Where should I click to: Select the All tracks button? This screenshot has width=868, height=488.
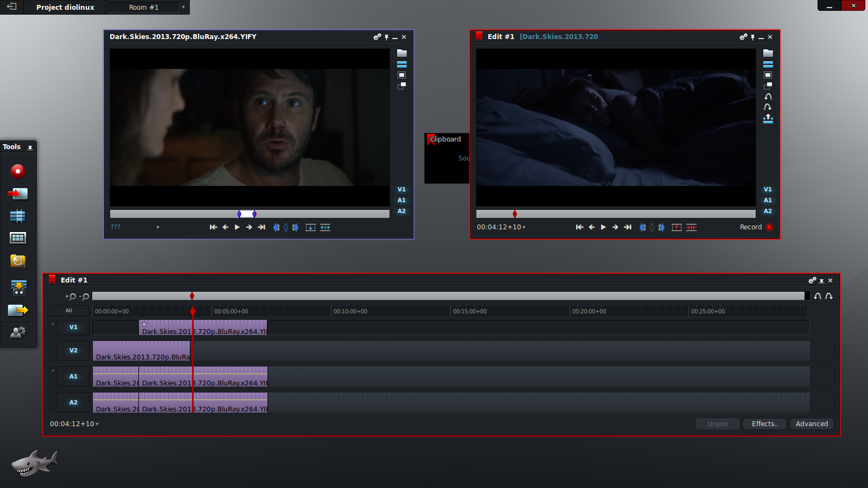tap(69, 311)
